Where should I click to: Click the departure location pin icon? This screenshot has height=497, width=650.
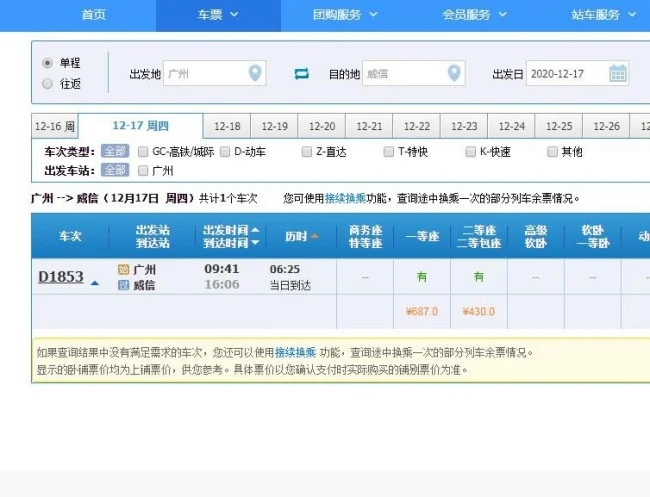(255, 73)
